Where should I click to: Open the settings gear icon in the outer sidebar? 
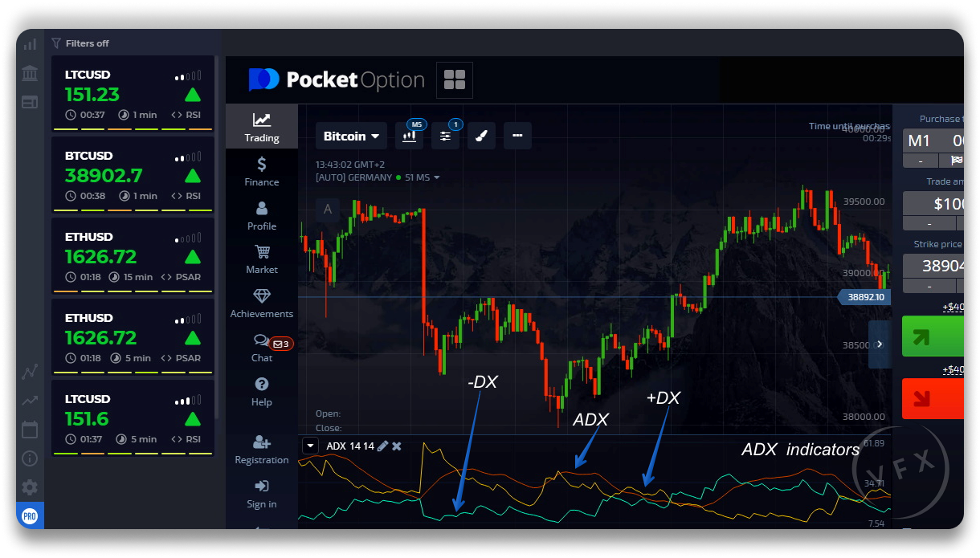(30, 487)
